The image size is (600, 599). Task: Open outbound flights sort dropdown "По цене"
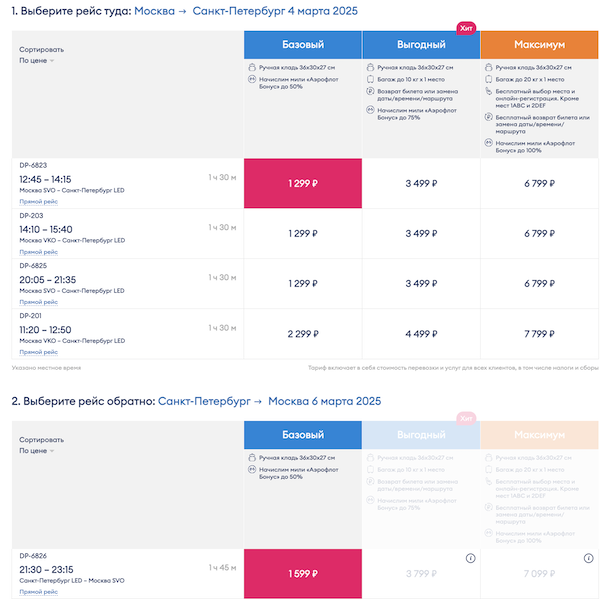[x=38, y=60]
